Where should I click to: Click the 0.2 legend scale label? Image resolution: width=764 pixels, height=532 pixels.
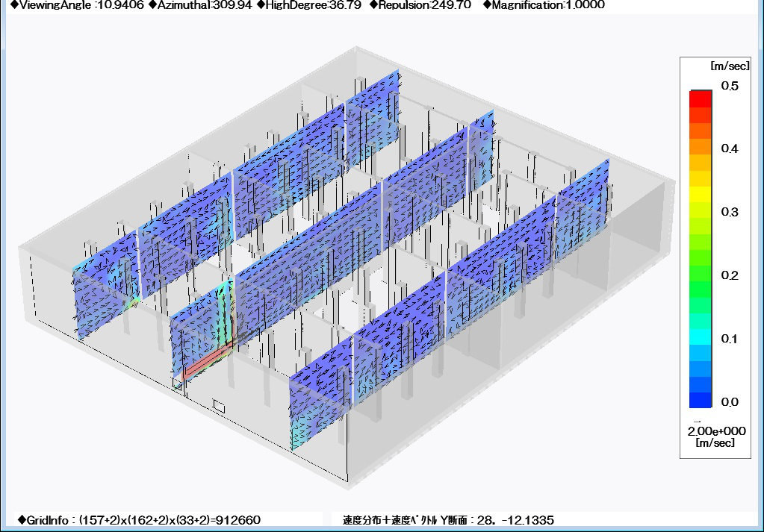click(x=730, y=275)
